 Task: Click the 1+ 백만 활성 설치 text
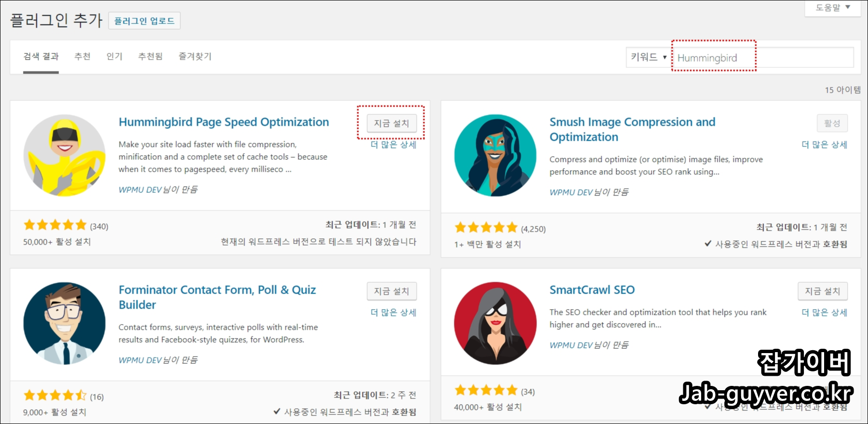(x=488, y=244)
